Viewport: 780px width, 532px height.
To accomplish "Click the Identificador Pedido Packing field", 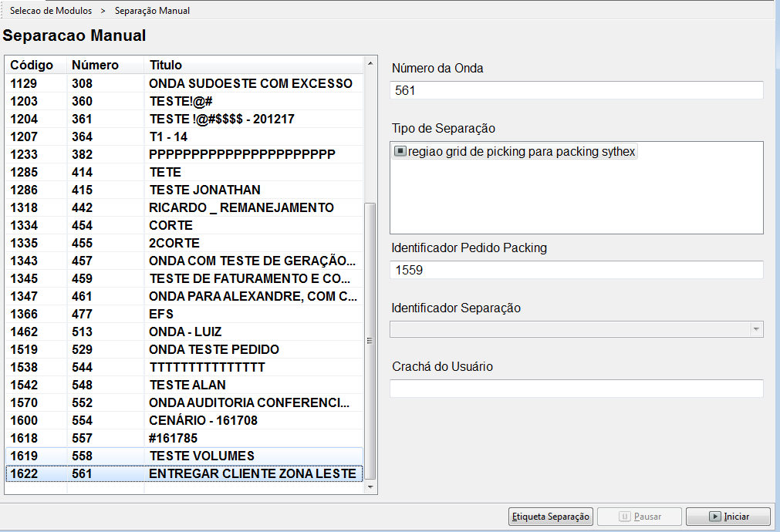I will click(576, 270).
